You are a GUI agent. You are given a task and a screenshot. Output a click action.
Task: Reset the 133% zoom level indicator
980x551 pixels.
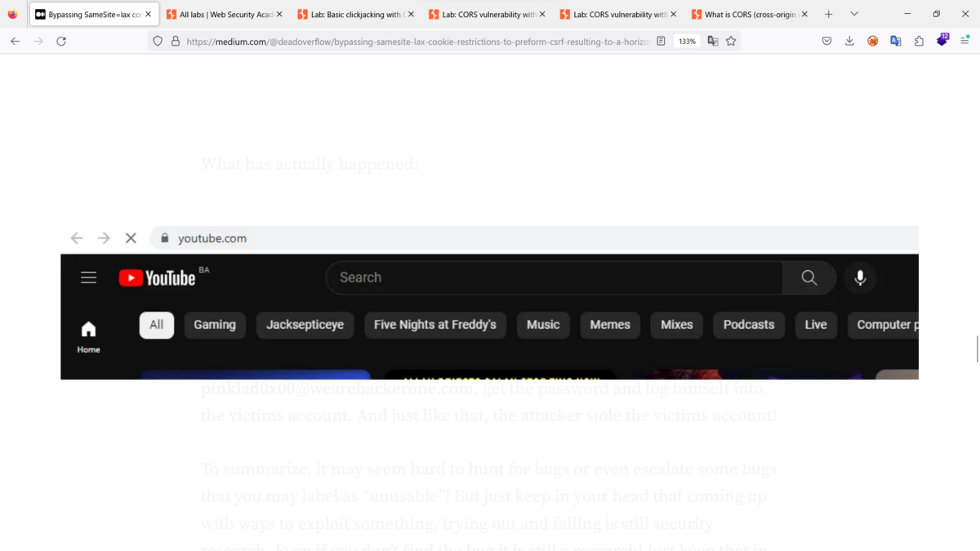pyautogui.click(x=687, y=41)
